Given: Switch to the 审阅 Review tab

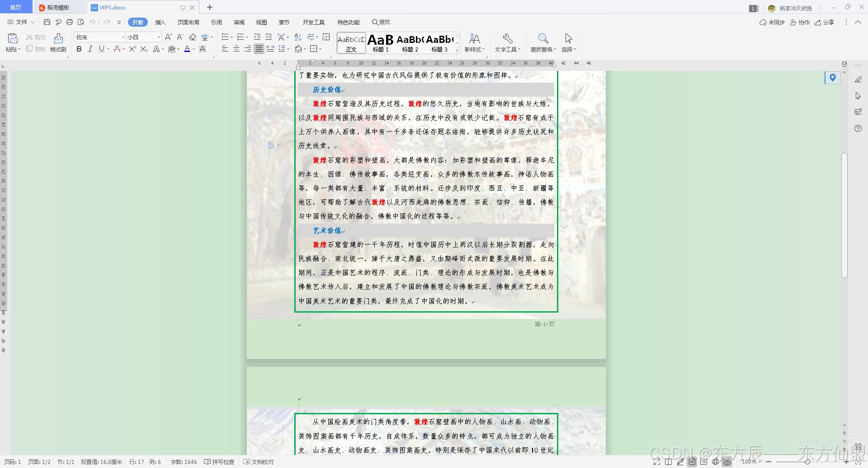Looking at the screenshot, I should point(239,22).
